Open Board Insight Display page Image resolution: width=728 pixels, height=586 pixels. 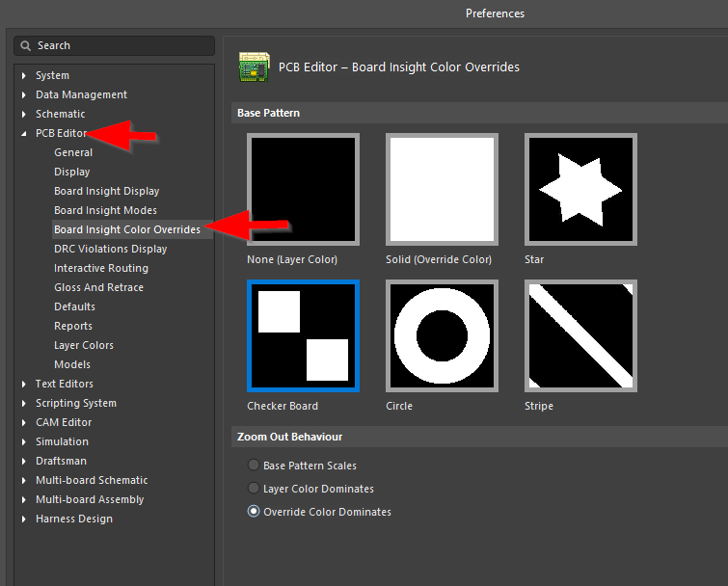pyautogui.click(x=106, y=191)
